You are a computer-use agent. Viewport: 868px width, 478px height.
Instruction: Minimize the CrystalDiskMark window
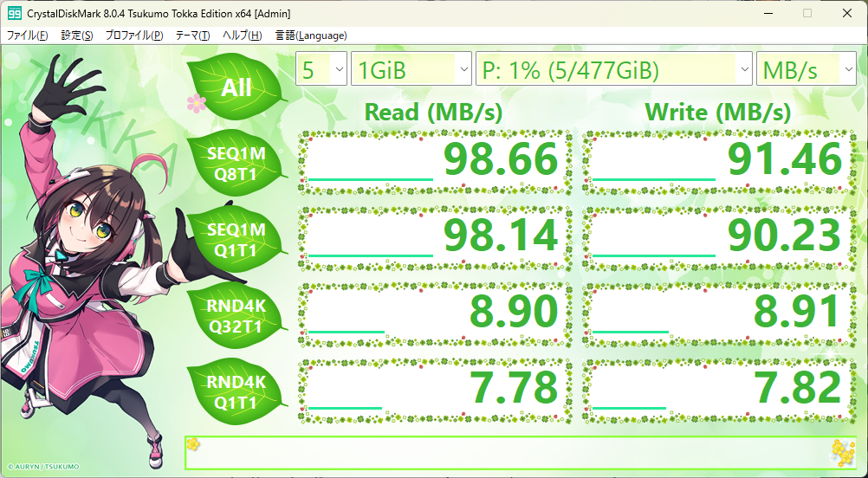768,13
